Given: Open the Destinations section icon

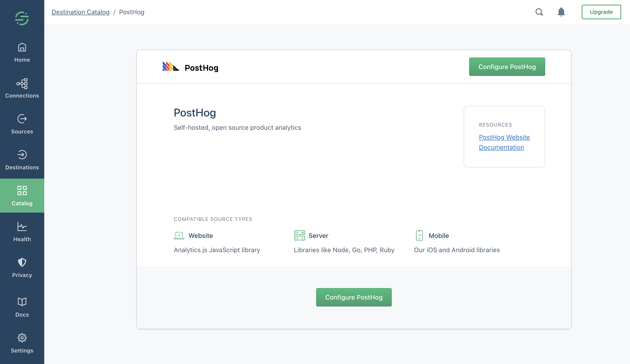Looking at the screenshot, I should (x=22, y=155).
